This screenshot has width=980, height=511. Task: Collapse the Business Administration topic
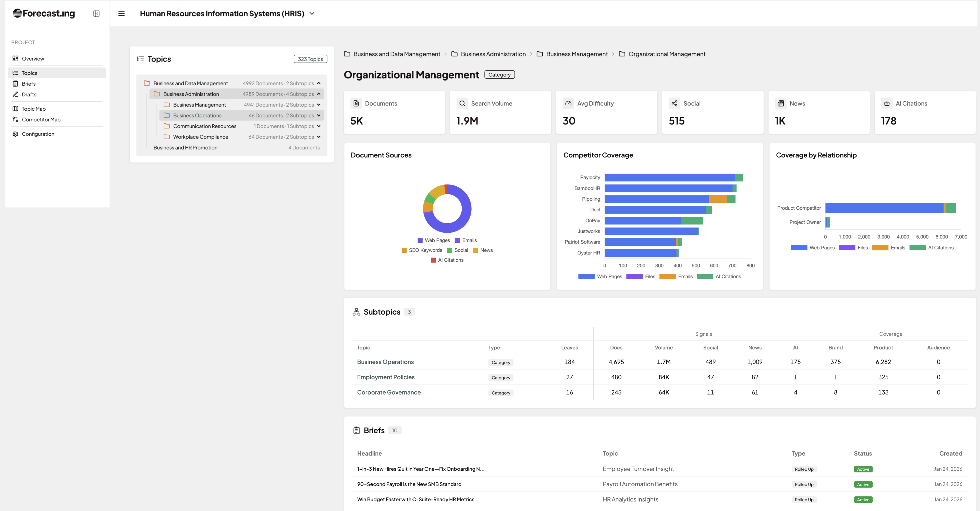coord(319,94)
